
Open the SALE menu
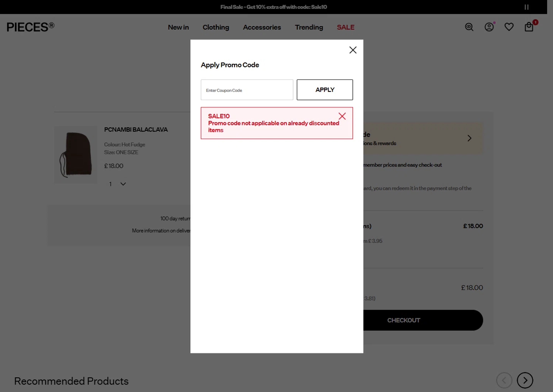point(345,27)
